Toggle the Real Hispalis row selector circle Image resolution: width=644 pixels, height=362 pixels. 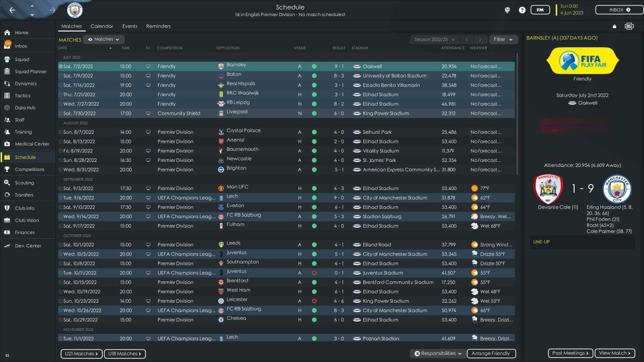click(60, 85)
